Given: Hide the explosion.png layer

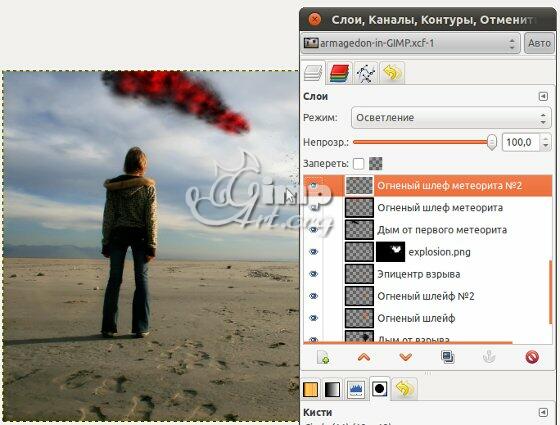Looking at the screenshot, I should pyautogui.click(x=313, y=252).
